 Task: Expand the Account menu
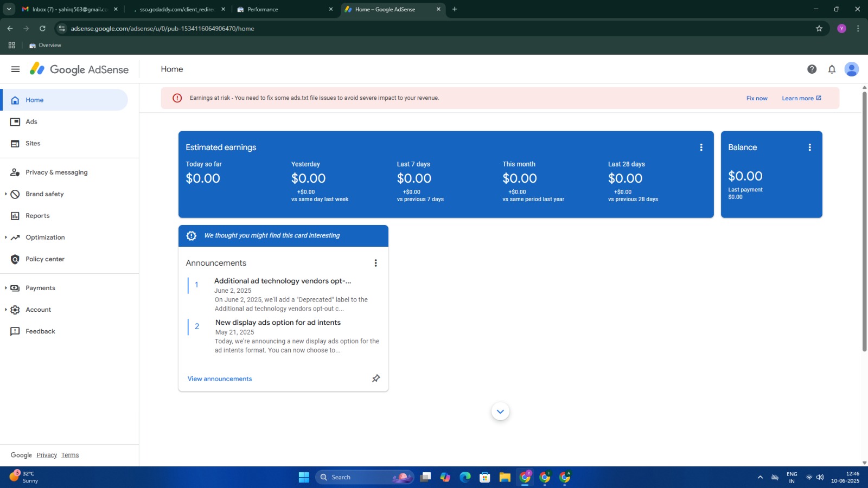pyautogui.click(x=5, y=310)
